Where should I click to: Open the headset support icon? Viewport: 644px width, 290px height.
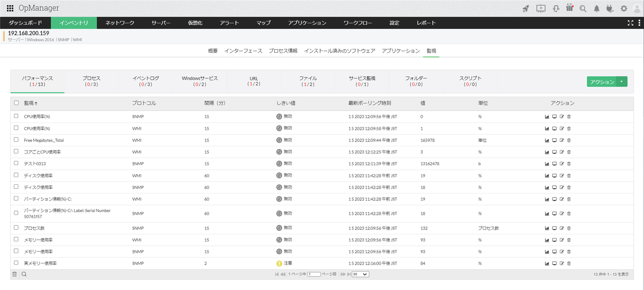pos(556,8)
